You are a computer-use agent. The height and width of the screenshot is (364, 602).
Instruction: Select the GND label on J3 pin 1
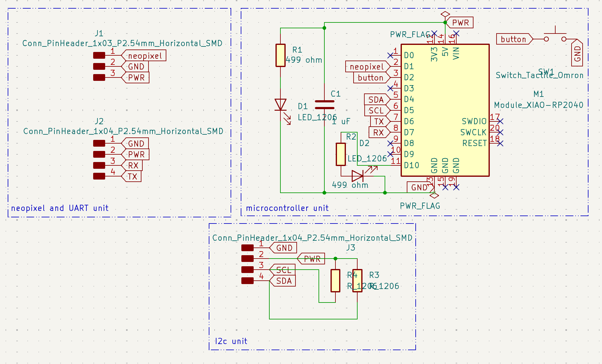(283, 248)
